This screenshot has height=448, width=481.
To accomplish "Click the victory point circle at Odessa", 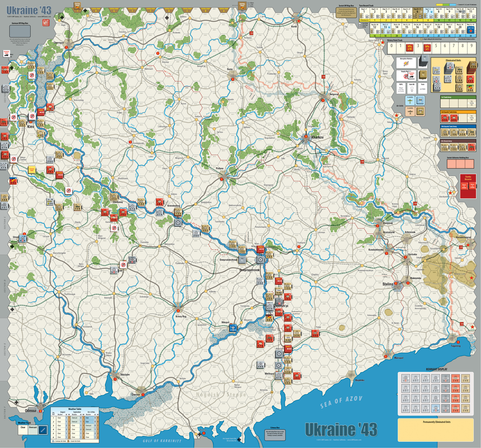I will (40, 412).
